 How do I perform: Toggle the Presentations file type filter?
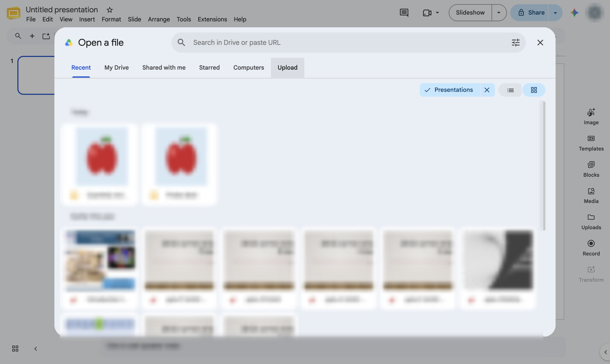tap(450, 90)
